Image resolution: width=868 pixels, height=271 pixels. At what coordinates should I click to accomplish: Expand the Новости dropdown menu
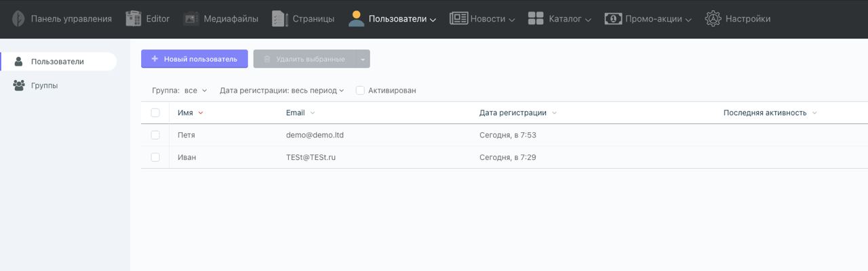(x=492, y=19)
